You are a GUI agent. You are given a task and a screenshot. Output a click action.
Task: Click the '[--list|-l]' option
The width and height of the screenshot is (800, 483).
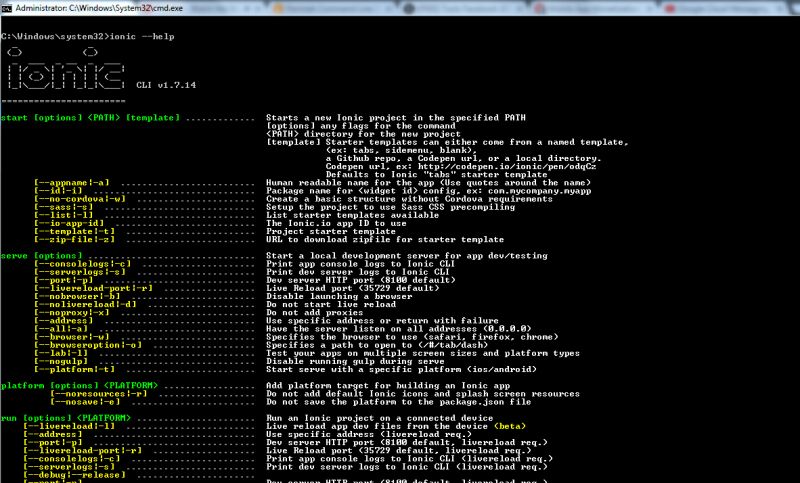(x=64, y=215)
